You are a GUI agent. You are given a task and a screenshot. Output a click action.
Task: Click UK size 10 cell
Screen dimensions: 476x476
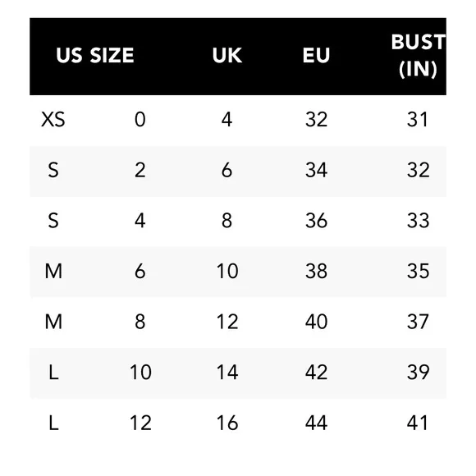(x=227, y=271)
